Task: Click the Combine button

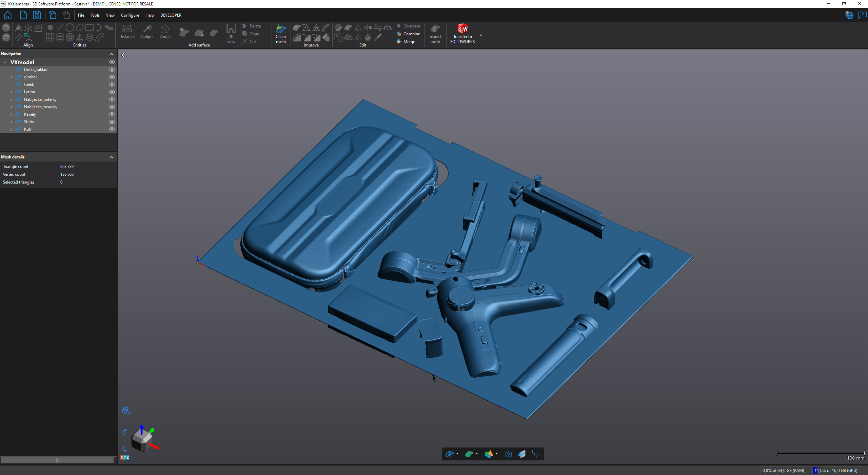Action: pyautogui.click(x=411, y=34)
